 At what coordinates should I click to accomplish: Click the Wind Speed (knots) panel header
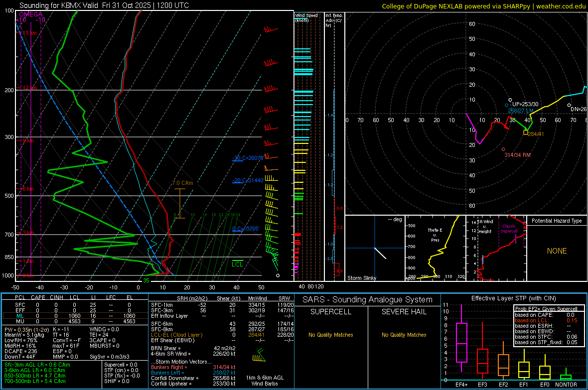[306, 17]
